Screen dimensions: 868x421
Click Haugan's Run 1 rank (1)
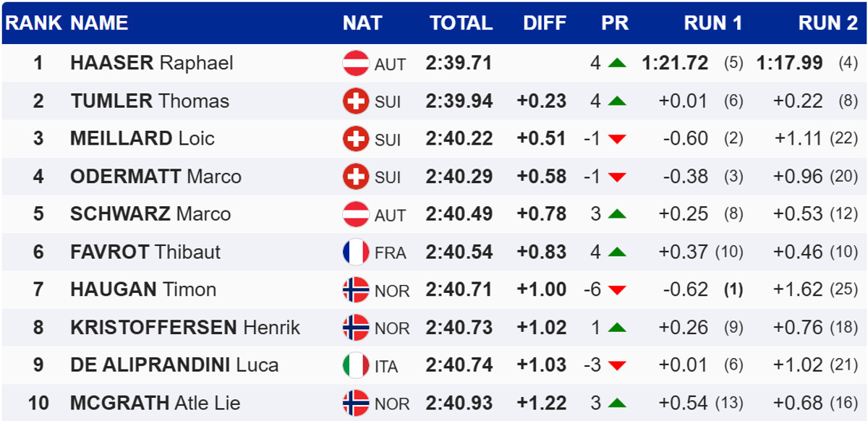[x=733, y=290]
